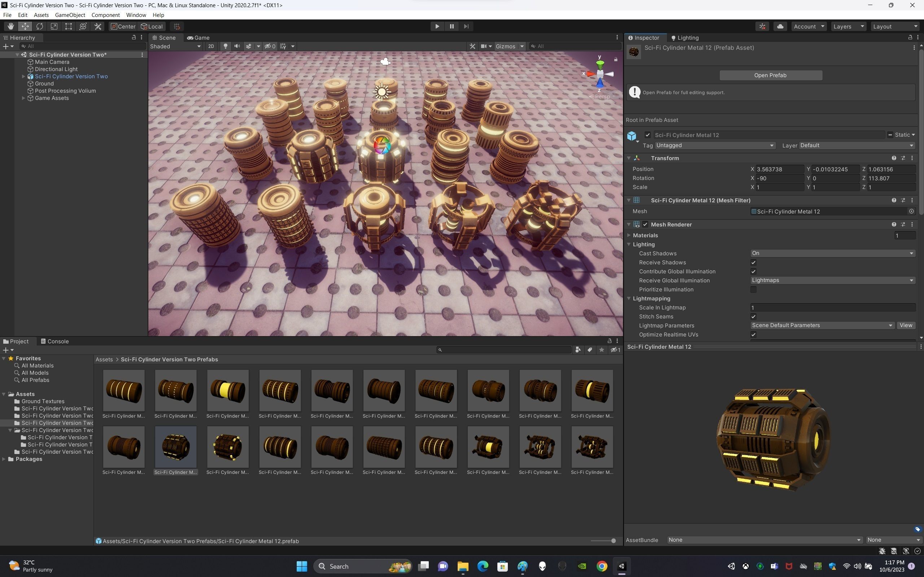Switch to the Console tab

(55, 341)
